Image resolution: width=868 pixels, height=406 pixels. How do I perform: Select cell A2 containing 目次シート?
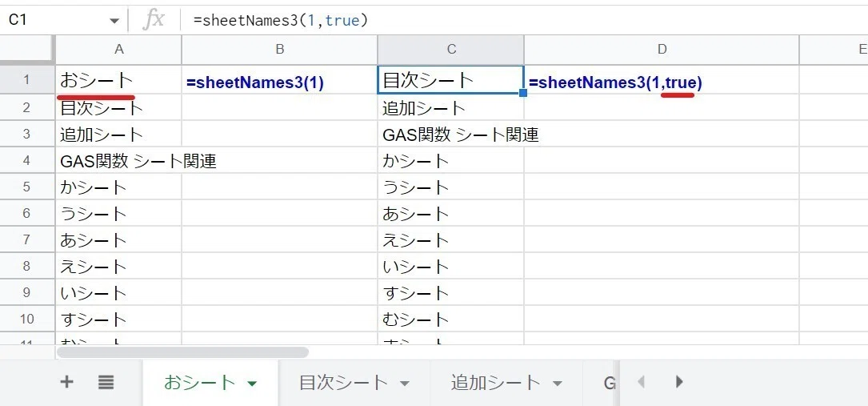tap(118, 107)
